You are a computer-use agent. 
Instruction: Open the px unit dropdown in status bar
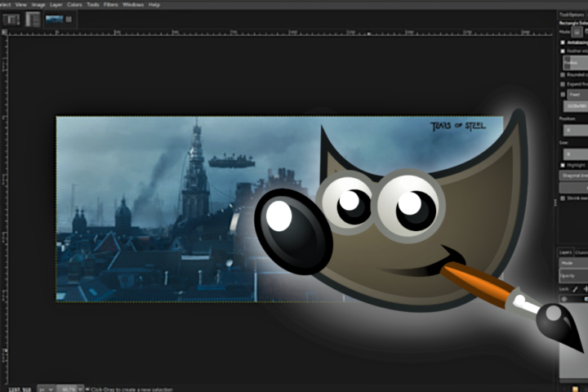tap(46, 389)
